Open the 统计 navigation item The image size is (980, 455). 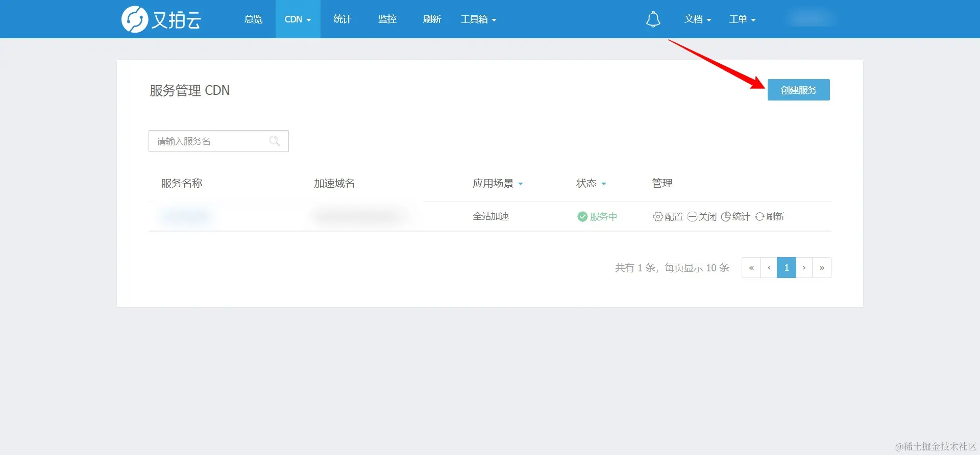342,19
